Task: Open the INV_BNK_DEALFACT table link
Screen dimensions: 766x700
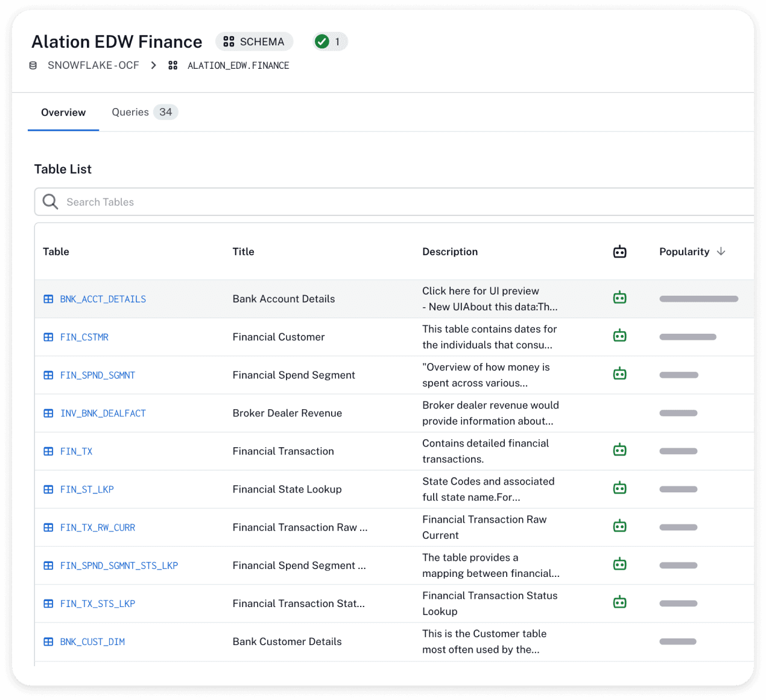Action: 103,413
